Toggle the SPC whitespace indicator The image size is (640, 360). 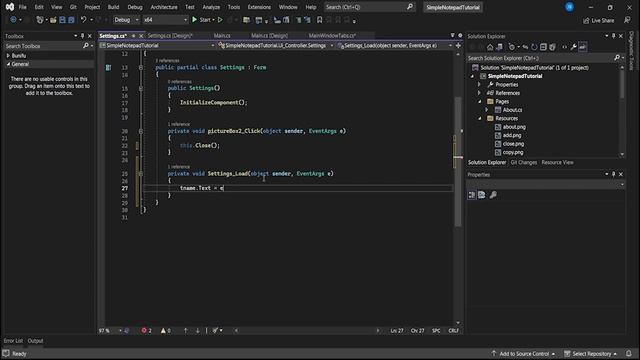[x=436, y=331]
